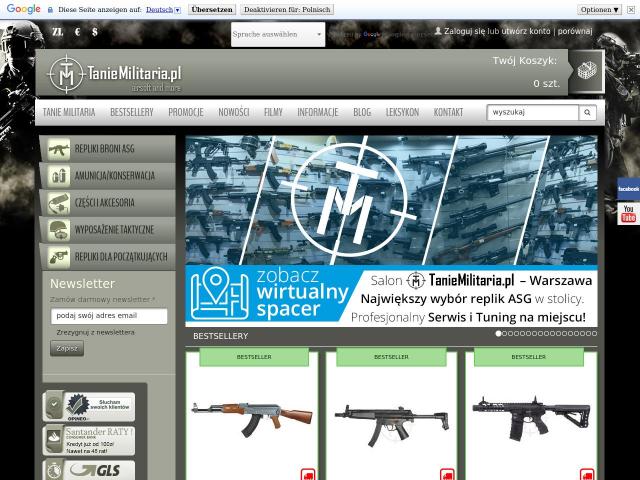This screenshot has width=640, height=480.
Task: Open the Filmy menu item
Action: click(273, 112)
